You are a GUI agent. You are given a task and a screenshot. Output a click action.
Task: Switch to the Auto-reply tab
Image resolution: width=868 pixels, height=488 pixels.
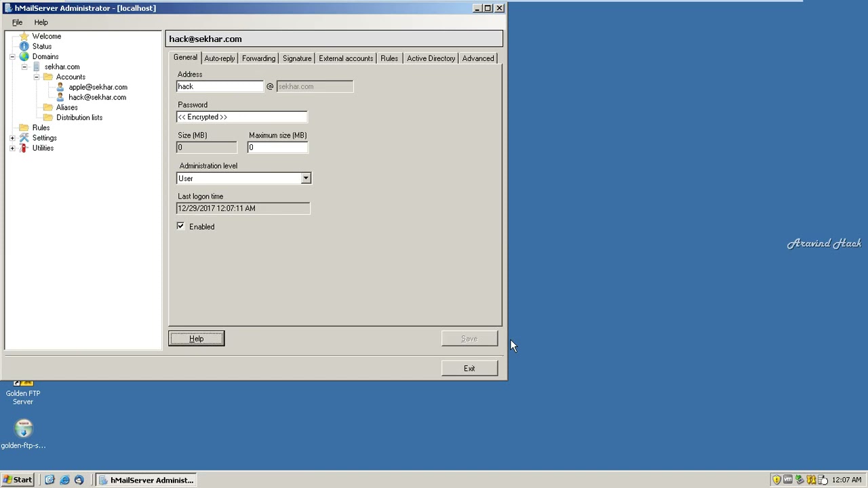pyautogui.click(x=220, y=58)
